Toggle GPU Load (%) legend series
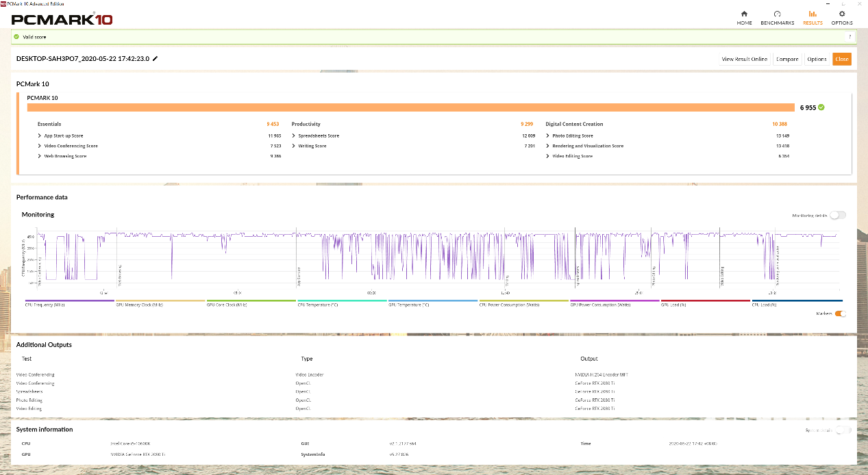The image size is (868, 475). tap(706, 304)
